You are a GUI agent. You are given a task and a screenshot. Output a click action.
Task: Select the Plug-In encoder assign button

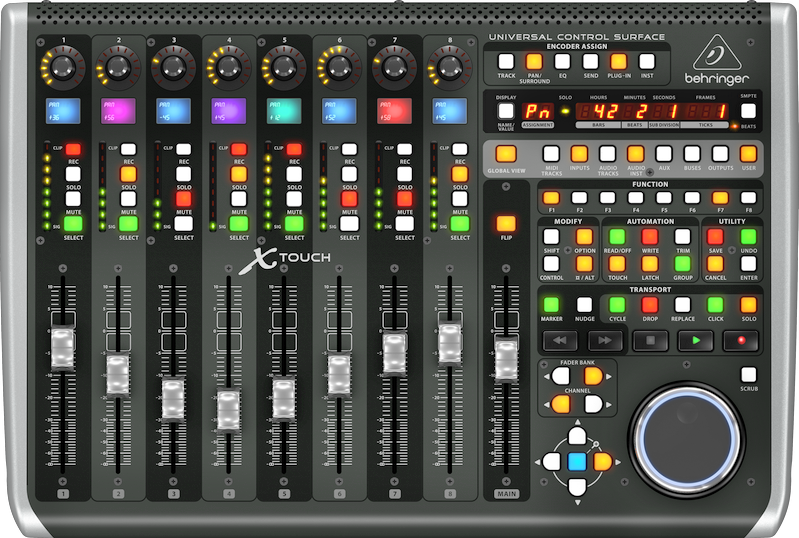[x=619, y=62]
